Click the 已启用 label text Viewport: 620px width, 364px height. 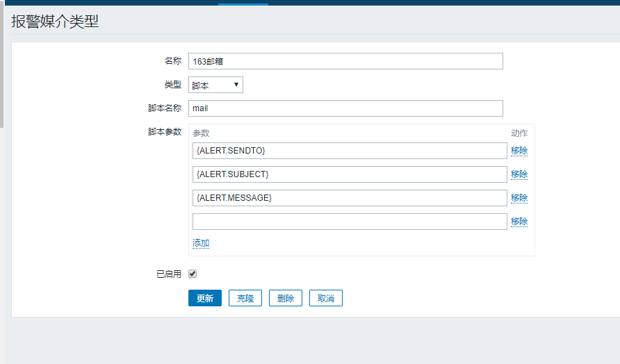click(169, 274)
